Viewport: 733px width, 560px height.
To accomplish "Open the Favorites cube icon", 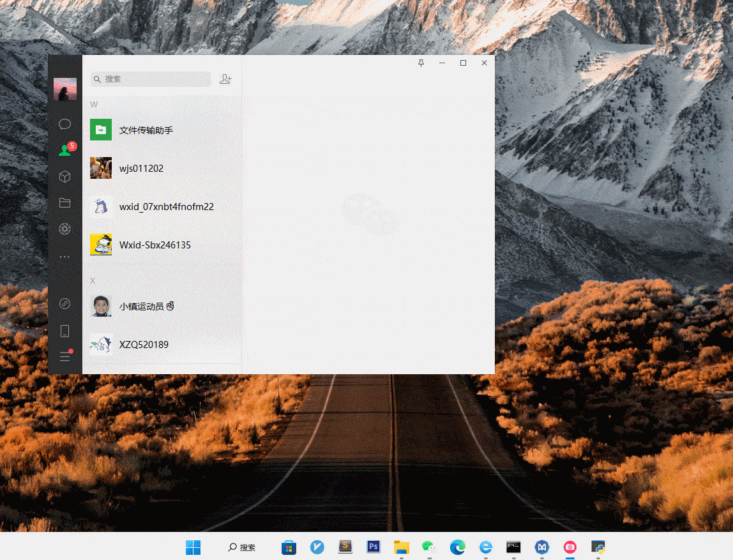I will [64, 176].
